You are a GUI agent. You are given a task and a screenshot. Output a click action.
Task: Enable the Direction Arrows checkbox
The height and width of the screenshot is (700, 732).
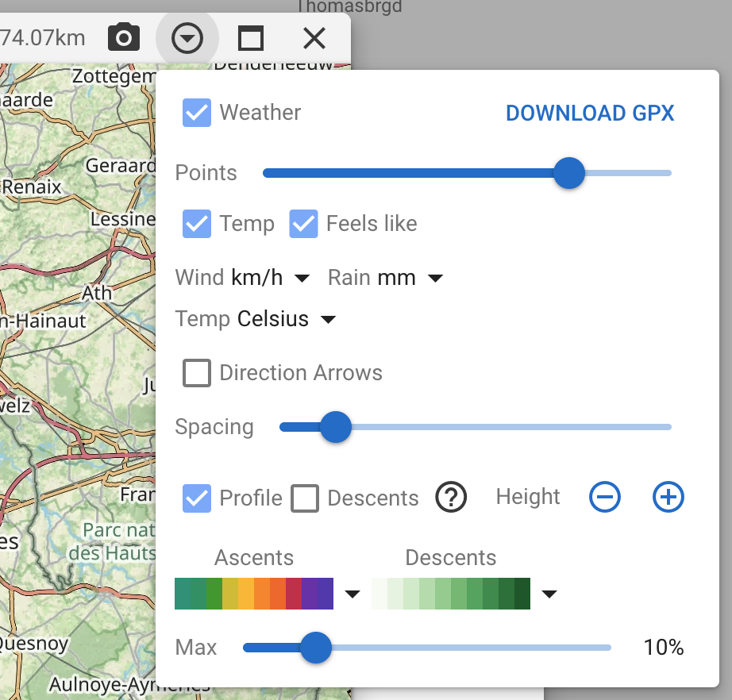click(197, 373)
